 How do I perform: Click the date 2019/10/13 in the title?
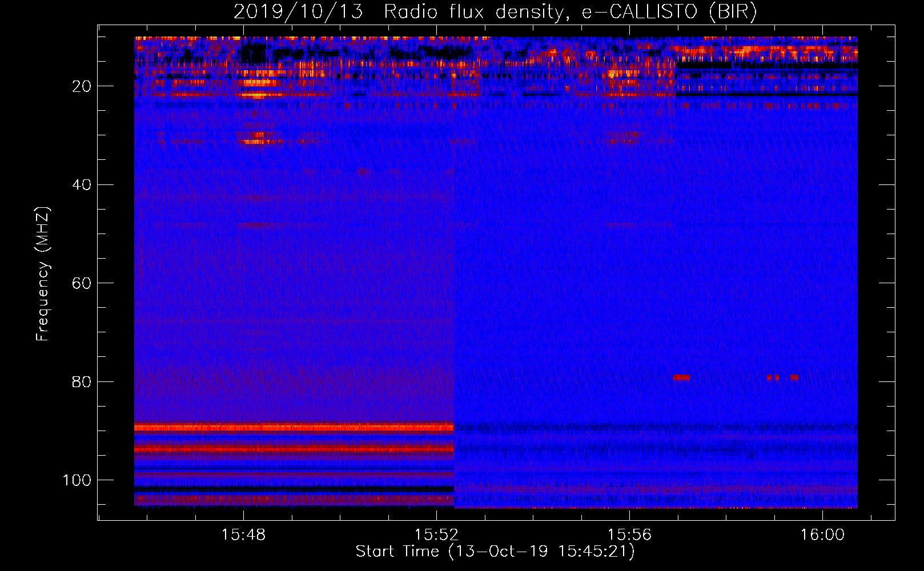click(x=298, y=12)
